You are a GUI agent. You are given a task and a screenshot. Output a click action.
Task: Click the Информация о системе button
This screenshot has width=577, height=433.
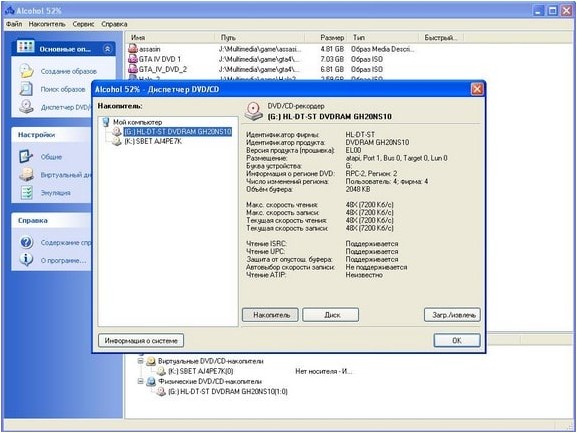(x=141, y=341)
